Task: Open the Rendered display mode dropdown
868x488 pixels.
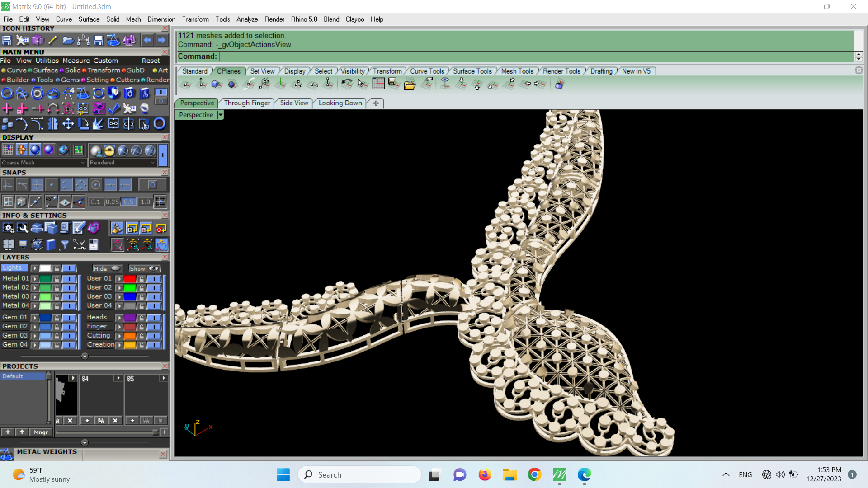Action: pyautogui.click(x=122, y=163)
